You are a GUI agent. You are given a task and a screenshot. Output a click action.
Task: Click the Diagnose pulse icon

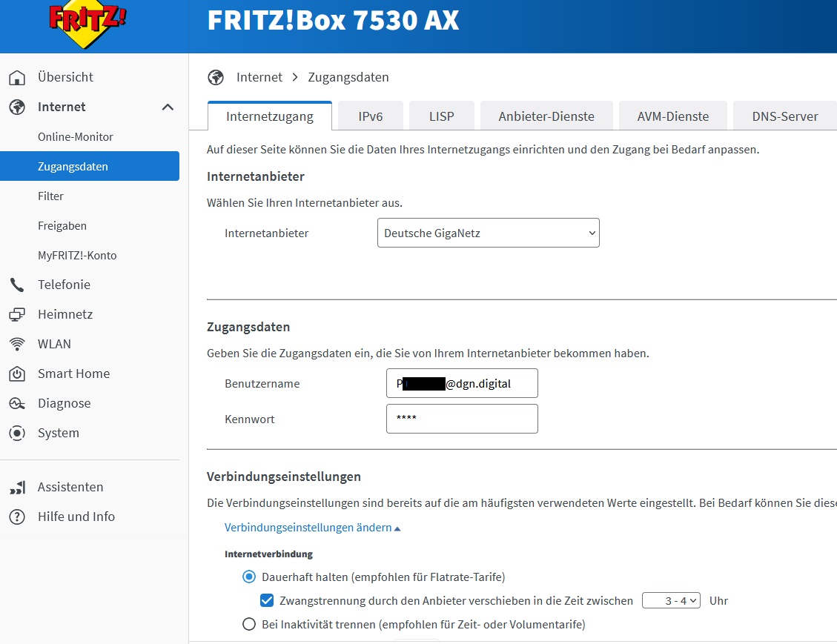17,404
